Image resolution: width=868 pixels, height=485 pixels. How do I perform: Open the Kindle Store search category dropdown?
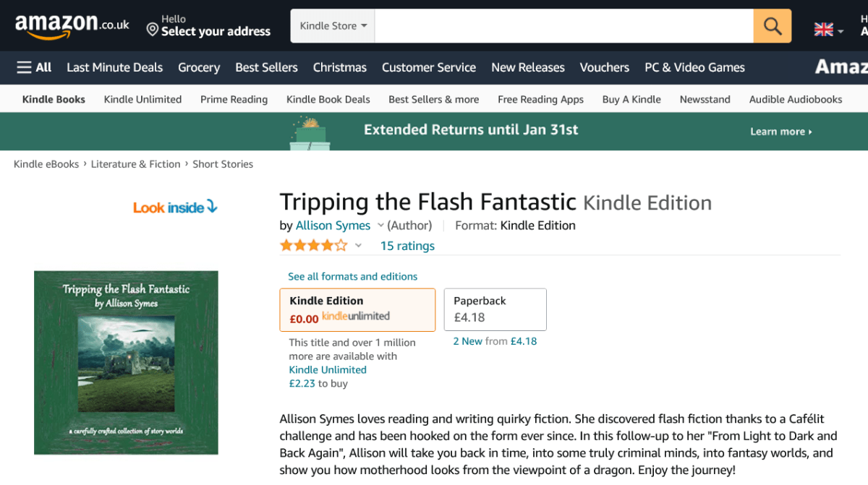[333, 26]
